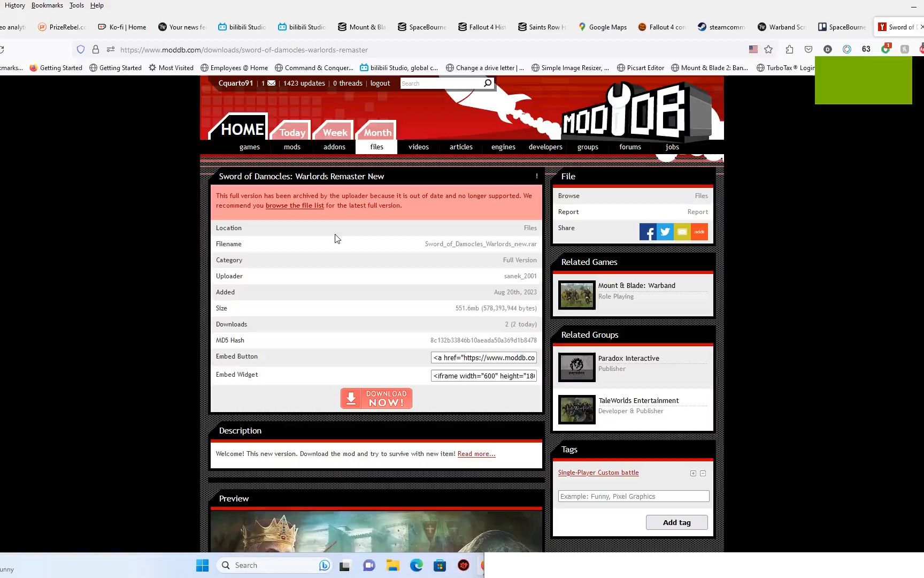The image size is (924, 578).
Task: Click the Mount & Blade: Warband thumbnail
Action: pos(576,295)
